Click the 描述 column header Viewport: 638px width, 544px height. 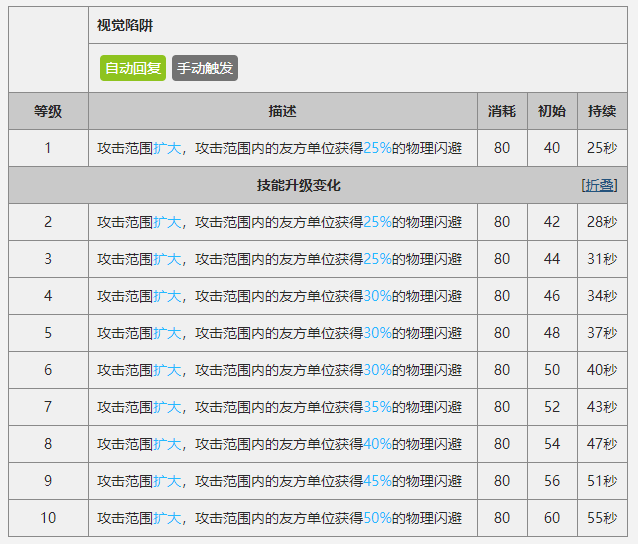[x=283, y=111]
